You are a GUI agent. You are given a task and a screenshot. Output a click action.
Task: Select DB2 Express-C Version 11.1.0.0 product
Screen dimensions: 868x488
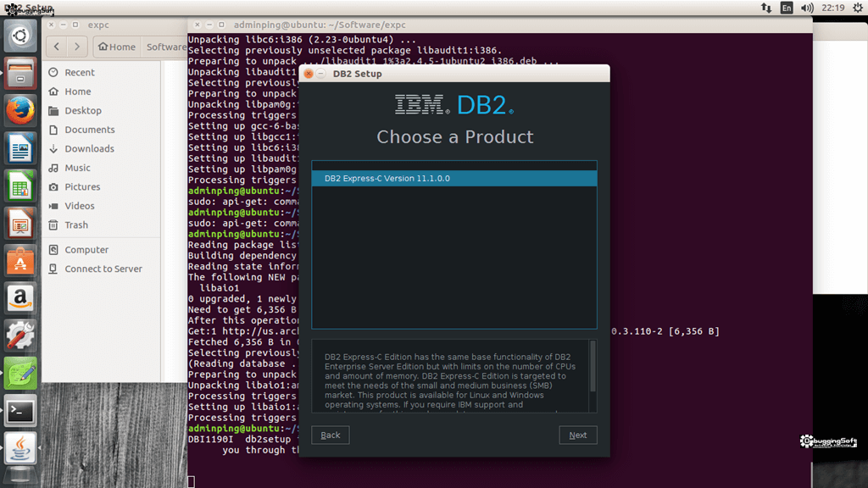pyautogui.click(x=454, y=178)
